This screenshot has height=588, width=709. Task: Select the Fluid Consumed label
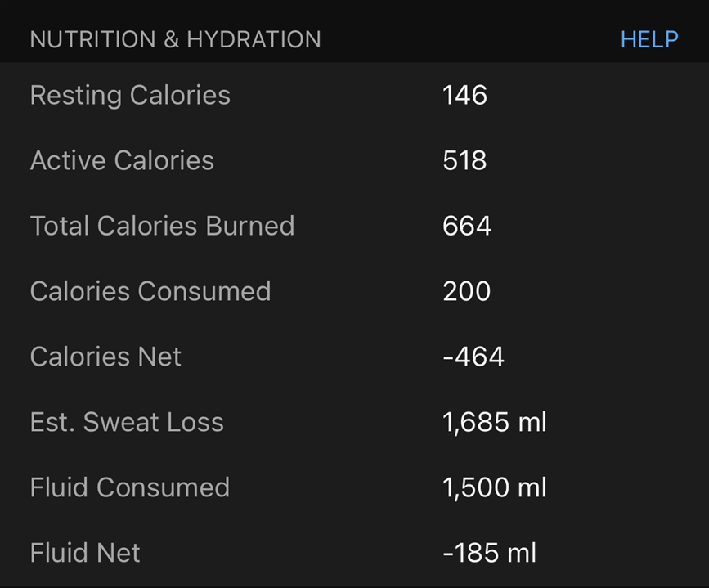click(130, 487)
